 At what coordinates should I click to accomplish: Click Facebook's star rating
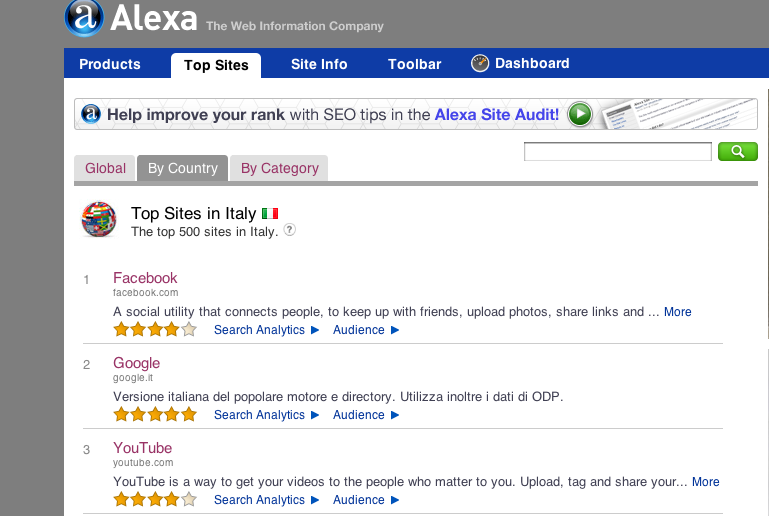155,329
